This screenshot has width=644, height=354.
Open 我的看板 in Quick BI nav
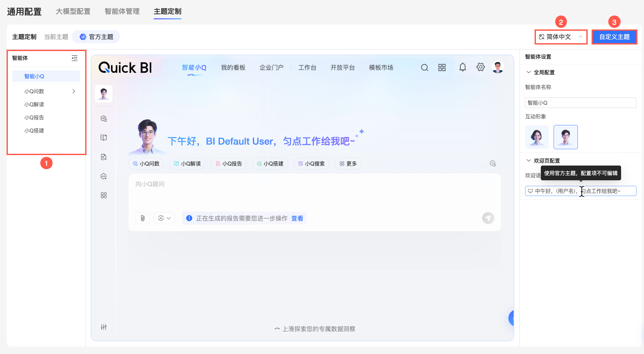pyautogui.click(x=233, y=67)
